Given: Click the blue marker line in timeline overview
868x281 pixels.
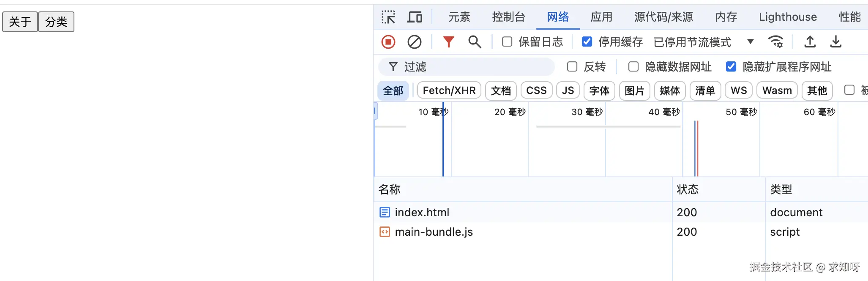Looking at the screenshot, I should tap(443, 139).
